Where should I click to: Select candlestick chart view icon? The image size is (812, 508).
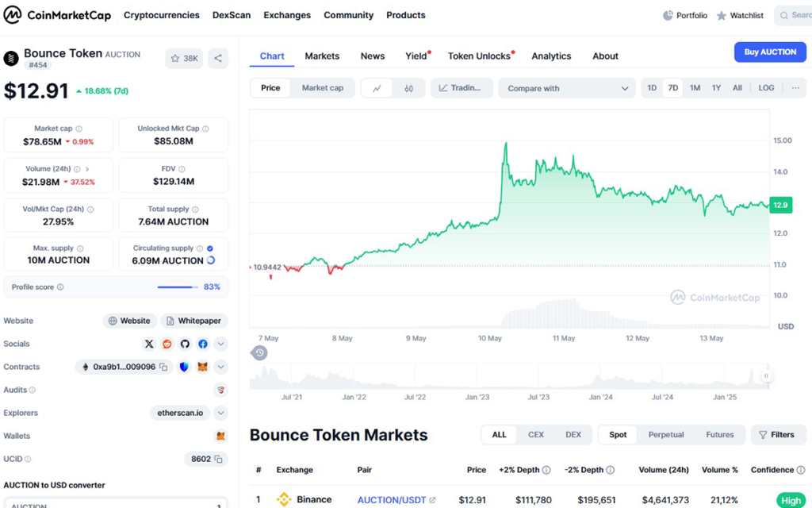click(408, 89)
